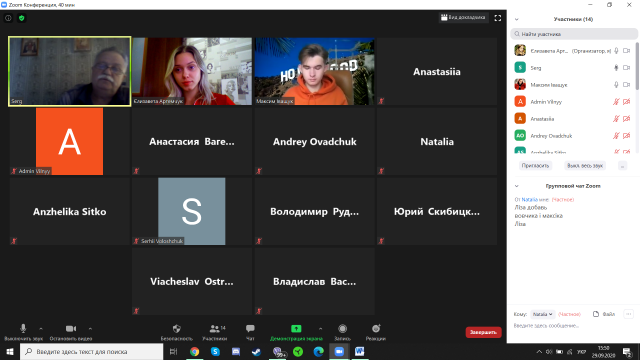The height and width of the screenshot is (360, 640).
Task: Enter full screen mode icon
Action: coord(498,18)
